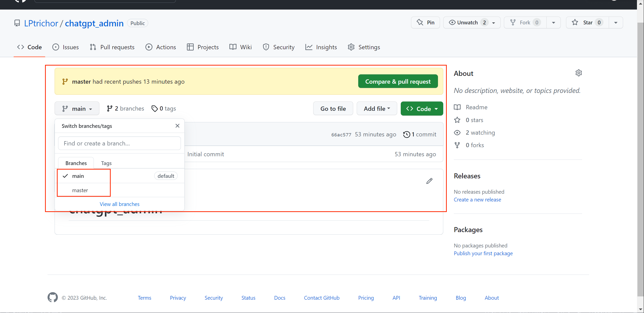Click the About section gear icon

pyautogui.click(x=579, y=73)
